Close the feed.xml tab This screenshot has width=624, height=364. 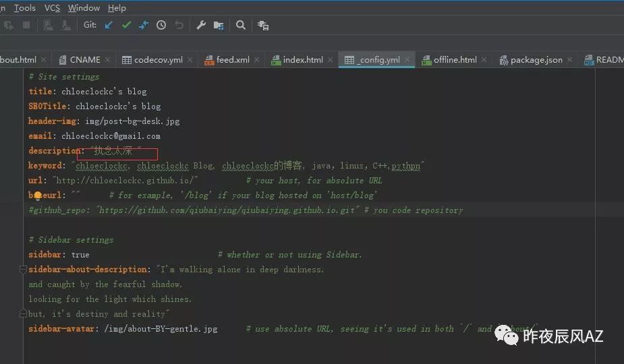pyautogui.click(x=257, y=59)
